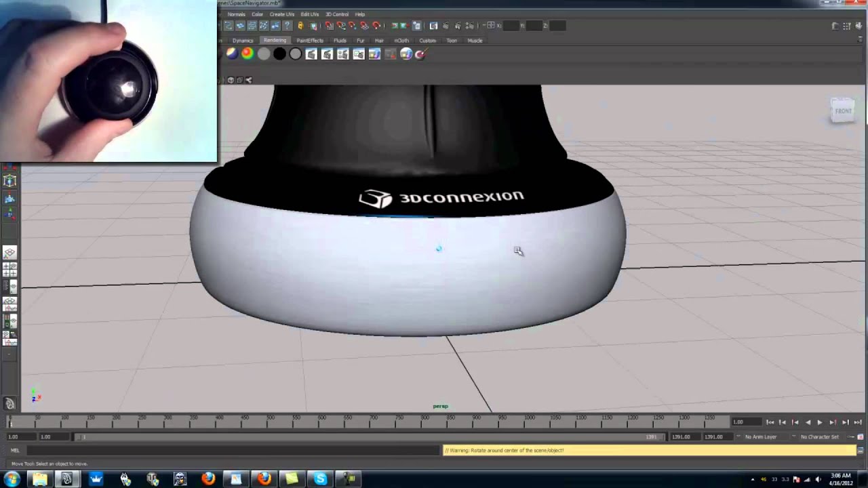
Task: Click the first clapperboard render shelf icon
Action: pos(311,54)
